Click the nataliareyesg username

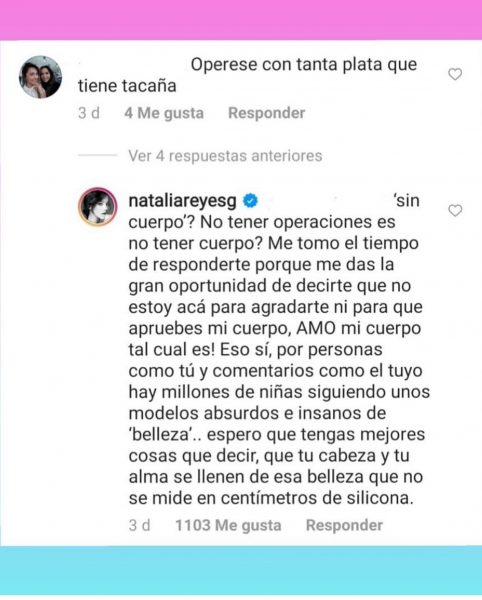click(x=182, y=201)
